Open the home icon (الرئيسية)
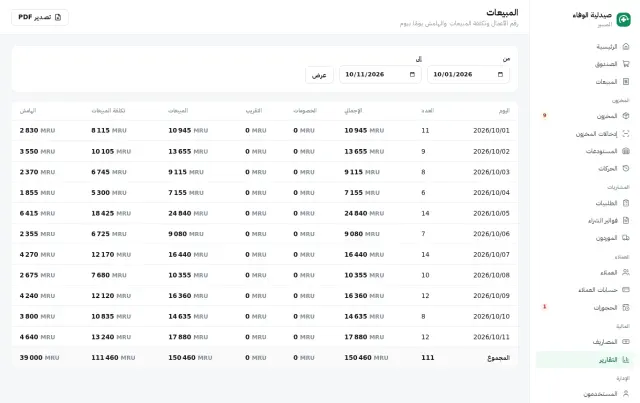640x403 pixels. click(x=626, y=47)
